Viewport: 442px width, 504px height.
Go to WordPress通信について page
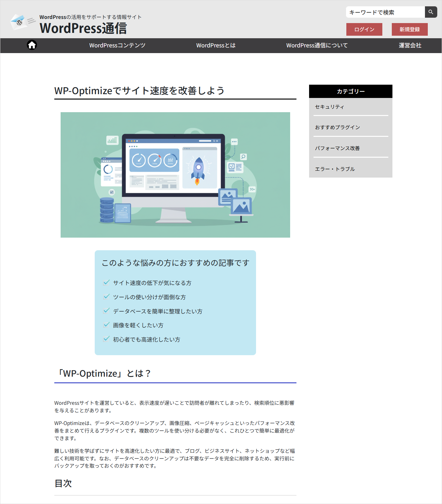[x=317, y=46]
